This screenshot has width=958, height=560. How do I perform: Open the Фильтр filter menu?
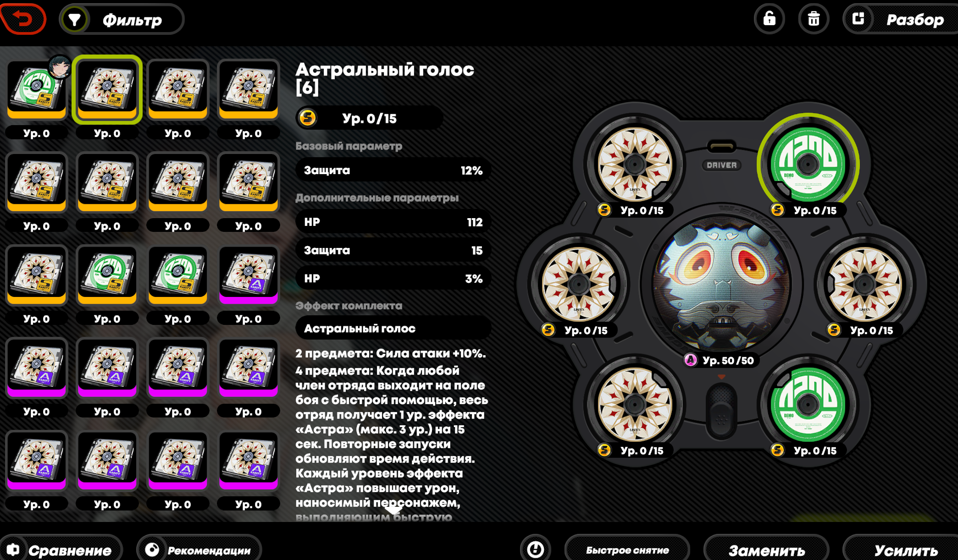122,20
